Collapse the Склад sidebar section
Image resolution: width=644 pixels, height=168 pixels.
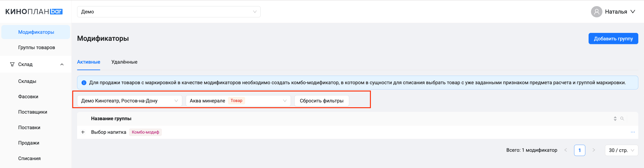pyautogui.click(x=62, y=65)
